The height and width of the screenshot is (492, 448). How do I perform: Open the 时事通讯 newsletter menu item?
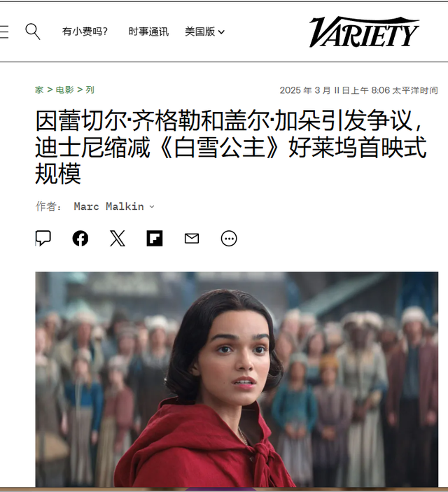tap(148, 31)
